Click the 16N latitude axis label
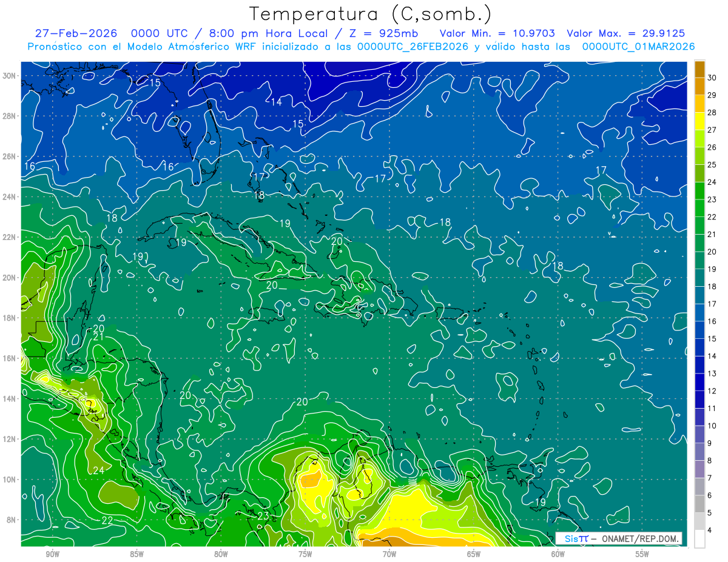Image resolution: width=728 pixels, height=562 pixels. 8,358
